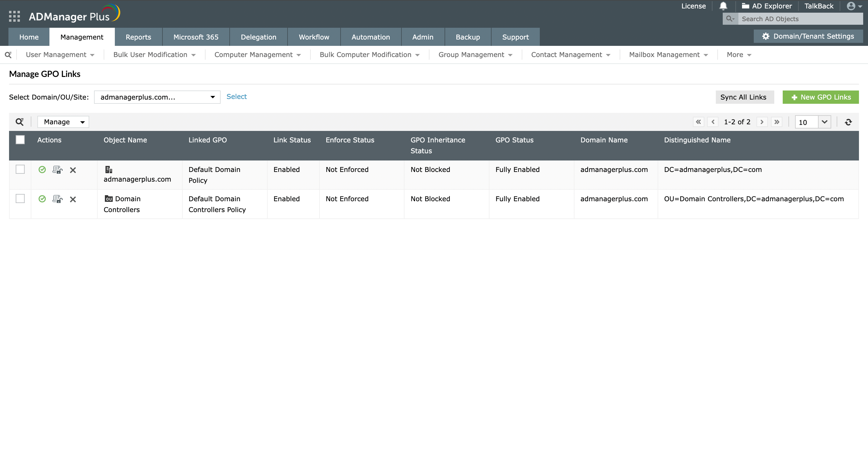The image size is (868, 470).
Task: Delete the GPO link on the admanagerplus.com row
Action: tap(73, 170)
